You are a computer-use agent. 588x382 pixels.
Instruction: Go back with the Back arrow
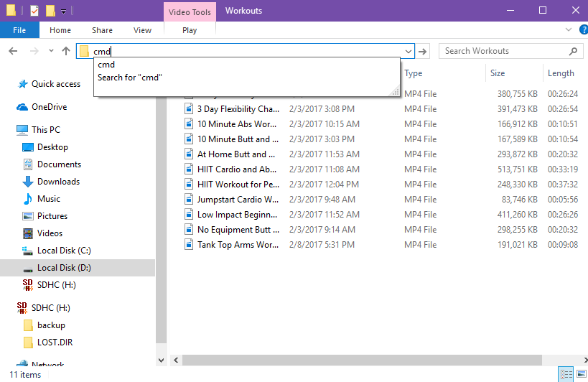tap(13, 51)
